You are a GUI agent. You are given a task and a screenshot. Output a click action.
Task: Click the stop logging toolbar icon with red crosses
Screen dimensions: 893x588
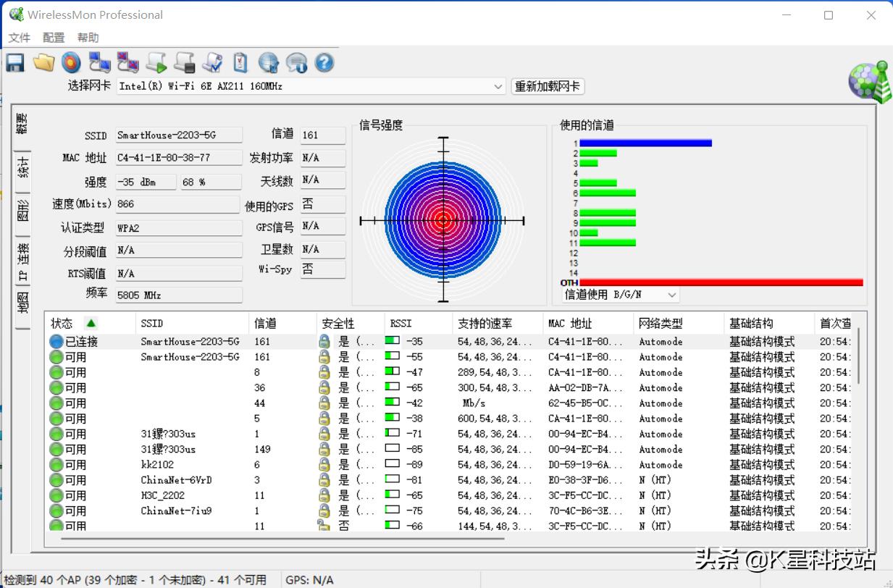[127, 62]
